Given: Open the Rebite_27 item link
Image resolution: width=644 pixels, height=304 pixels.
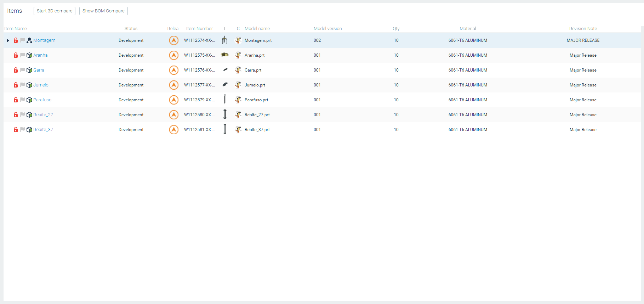Looking at the screenshot, I should click(x=43, y=115).
